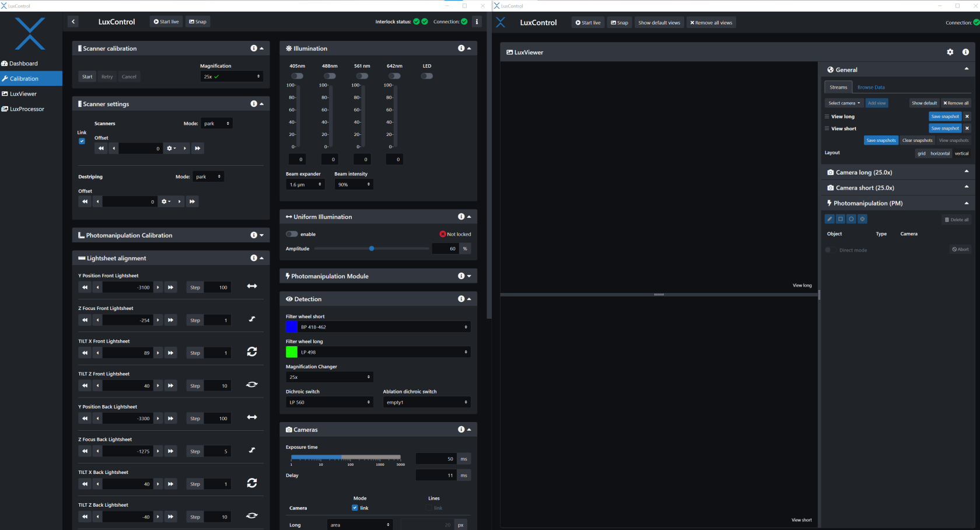
Task: Click TILT X Back Lightsheet rotate icon
Action: [x=252, y=483]
